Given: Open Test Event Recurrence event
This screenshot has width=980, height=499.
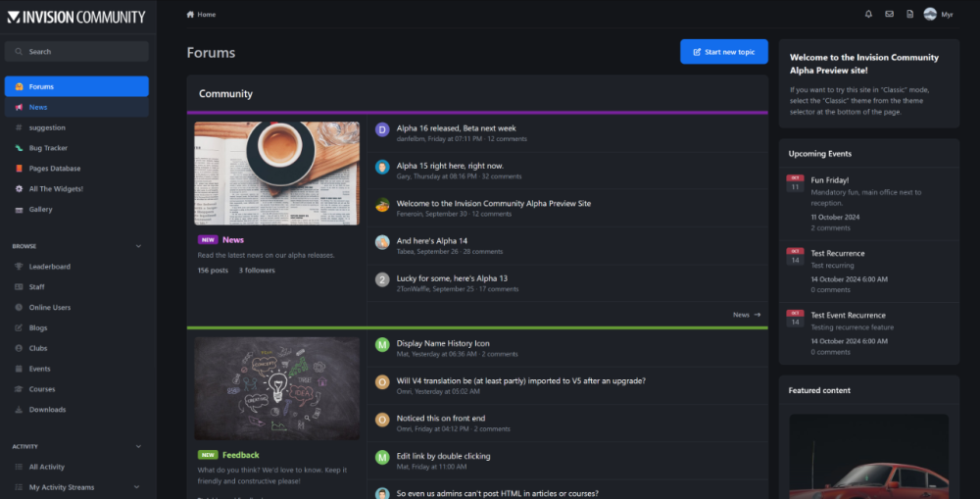Looking at the screenshot, I should coord(848,315).
